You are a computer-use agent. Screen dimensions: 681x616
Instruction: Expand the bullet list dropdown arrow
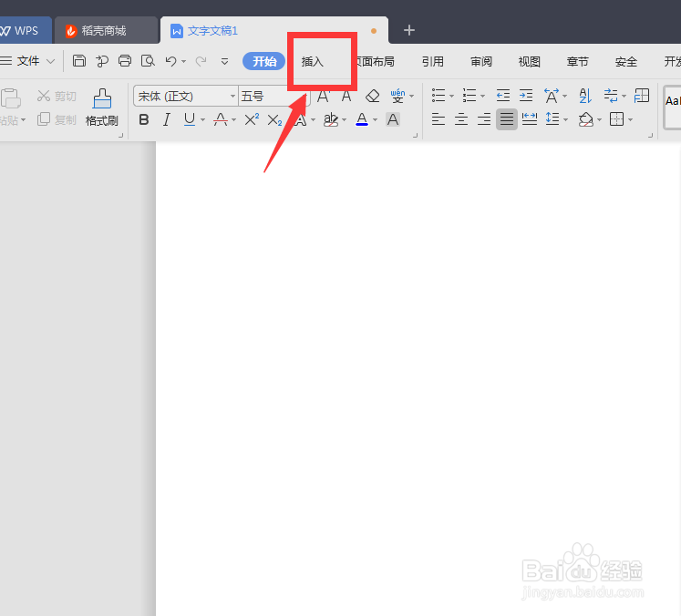[x=451, y=96]
